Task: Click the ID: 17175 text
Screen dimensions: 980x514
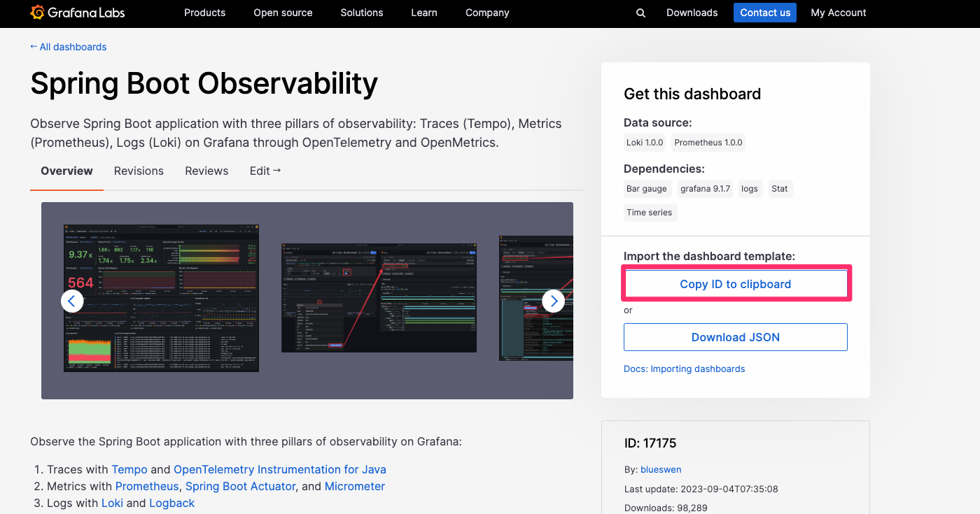Action: tap(650, 443)
